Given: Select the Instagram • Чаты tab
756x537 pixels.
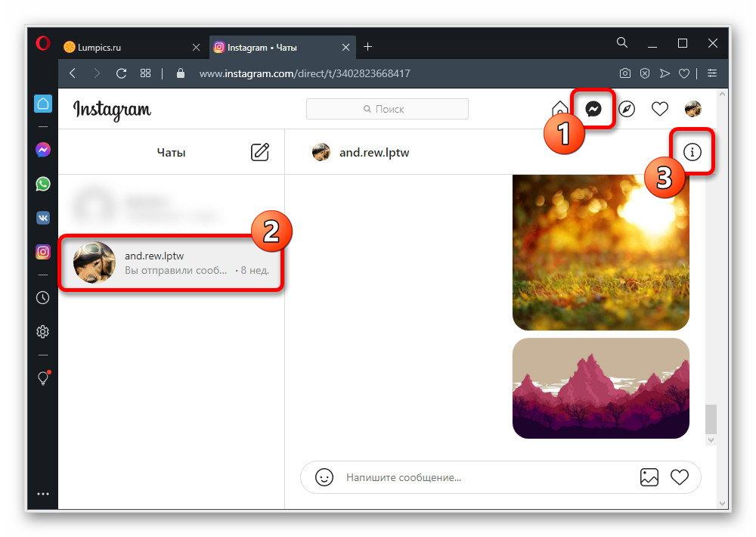Looking at the screenshot, I should (x=282, y=48).
